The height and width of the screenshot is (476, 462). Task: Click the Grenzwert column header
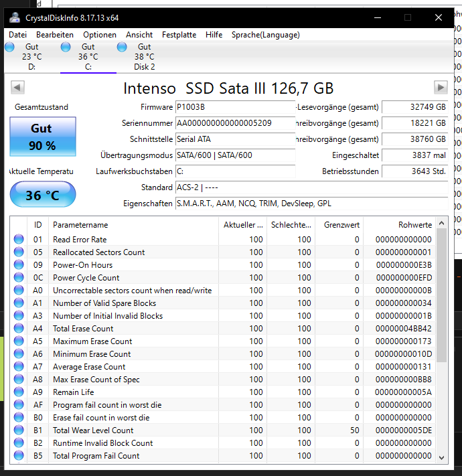(x=339, y=225)
